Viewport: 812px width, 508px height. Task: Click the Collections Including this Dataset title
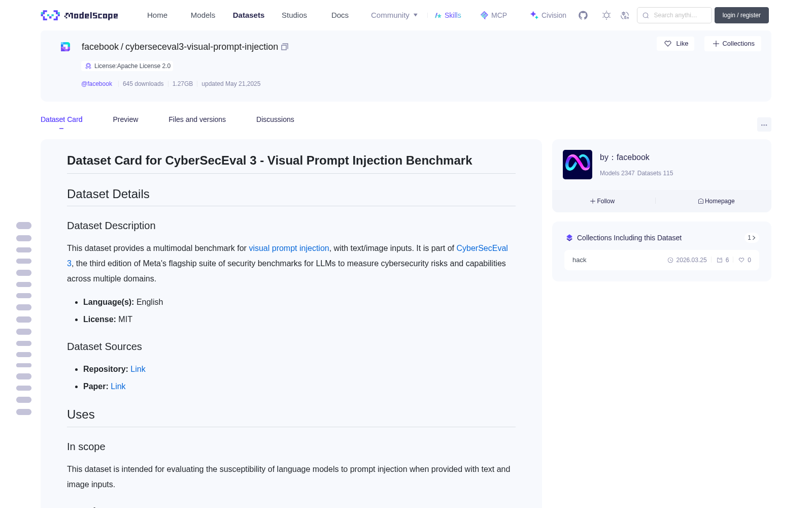click(629, 238)
